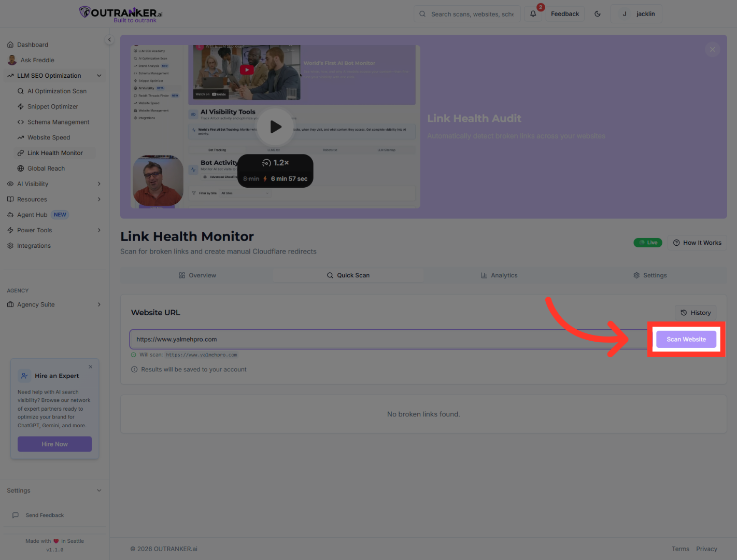Expand the Power Tools submenu

[99, 230]
